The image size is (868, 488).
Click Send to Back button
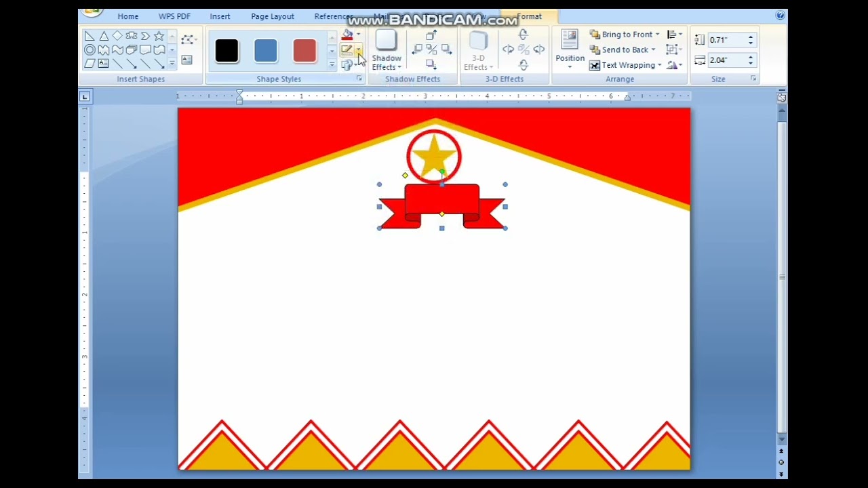click(x=622, y=49)
